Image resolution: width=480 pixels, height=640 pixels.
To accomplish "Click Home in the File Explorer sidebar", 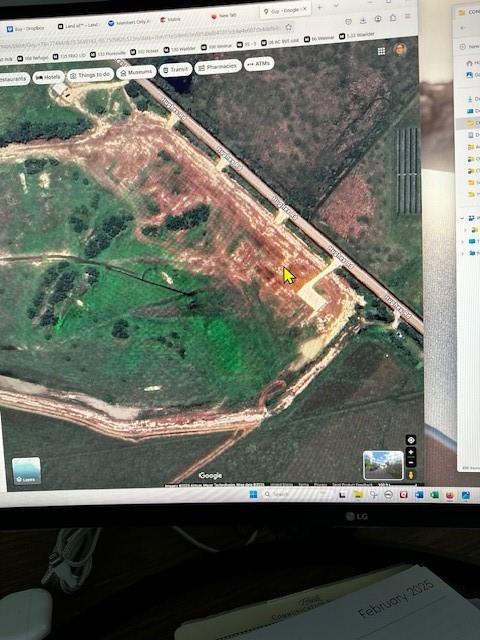I will tap(473, 63).
